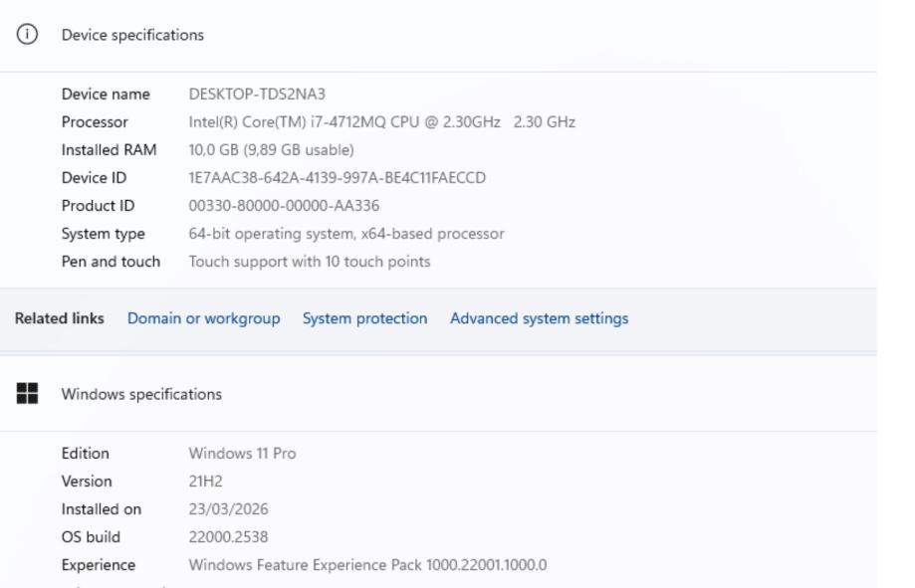Select the OS build number 22000.2538

tap(228, 537)
